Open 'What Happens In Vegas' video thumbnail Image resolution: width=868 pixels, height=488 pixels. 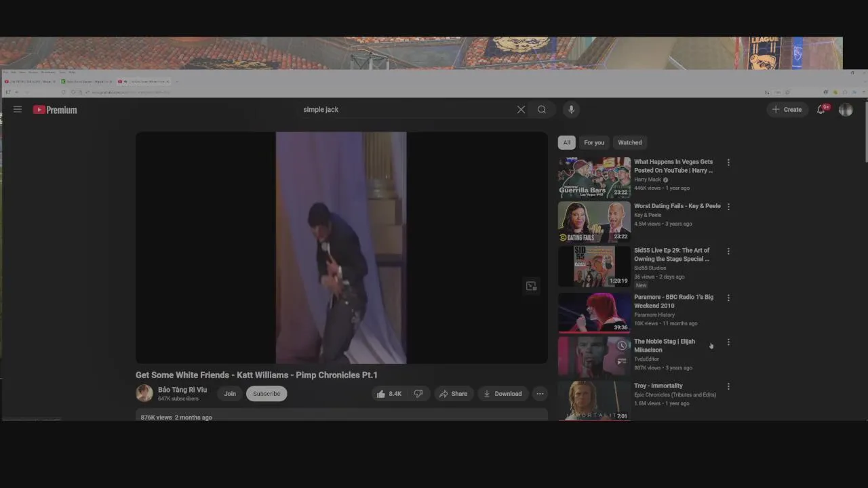pyautogui.click(x=594, y=178)
